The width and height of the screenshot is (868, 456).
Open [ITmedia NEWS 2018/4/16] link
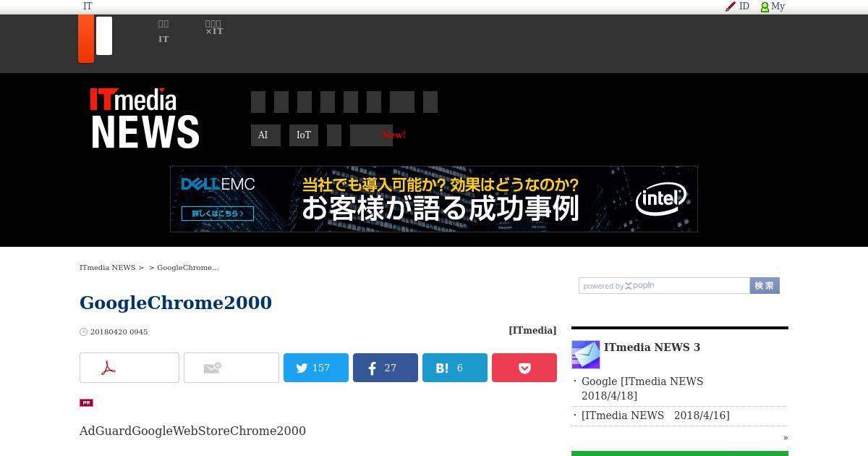655,415
